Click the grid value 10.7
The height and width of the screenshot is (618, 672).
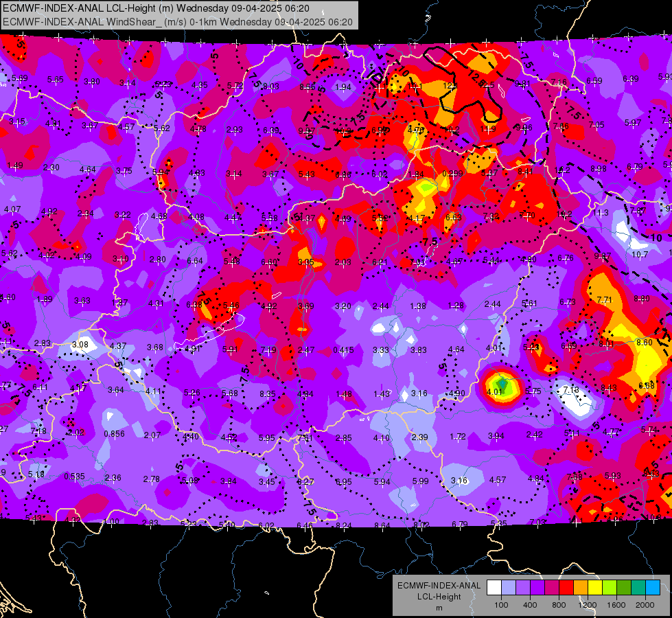click(640, 254)
